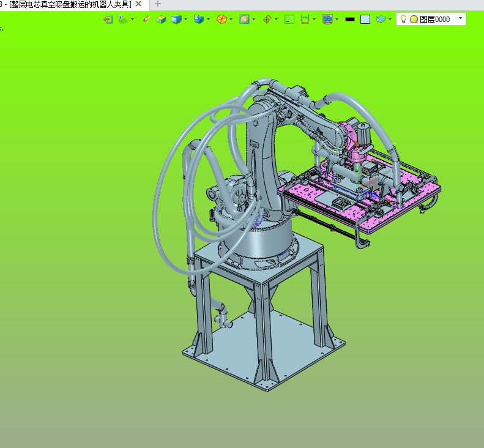Expand the red crosshair dropdown arrow

point(276,20)
